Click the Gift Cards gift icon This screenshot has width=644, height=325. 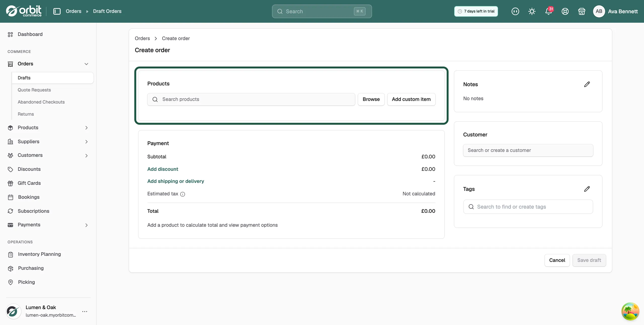(10, 183)
